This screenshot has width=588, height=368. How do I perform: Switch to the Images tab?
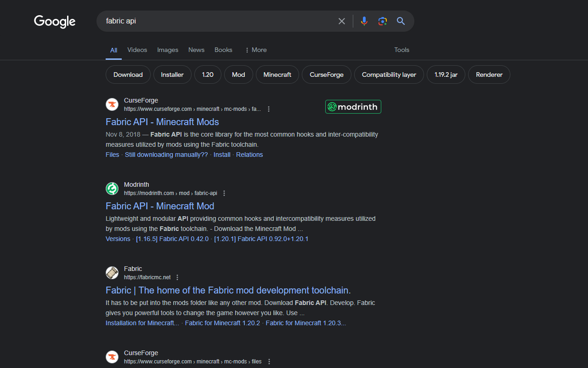[168, 50]
